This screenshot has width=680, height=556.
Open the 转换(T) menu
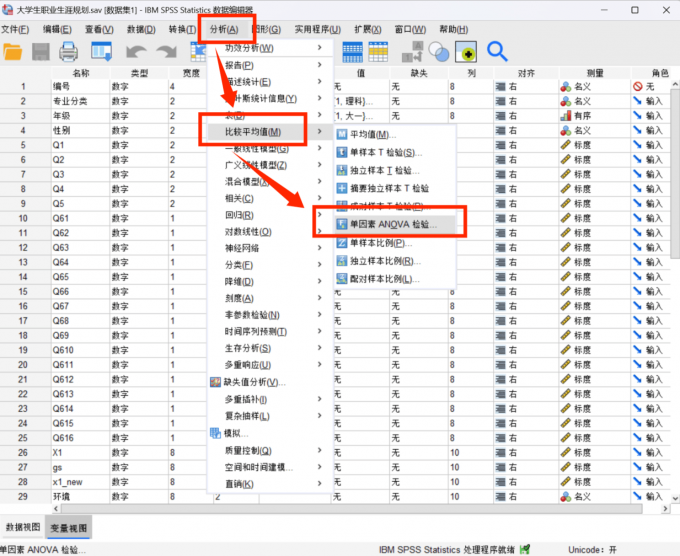[x=182, y=29]
